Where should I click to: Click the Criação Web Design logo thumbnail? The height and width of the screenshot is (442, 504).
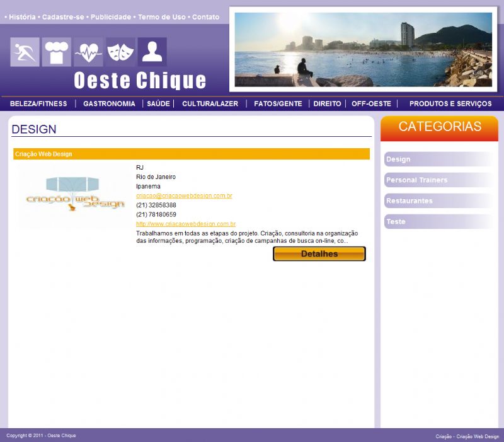tap(74, 197)
